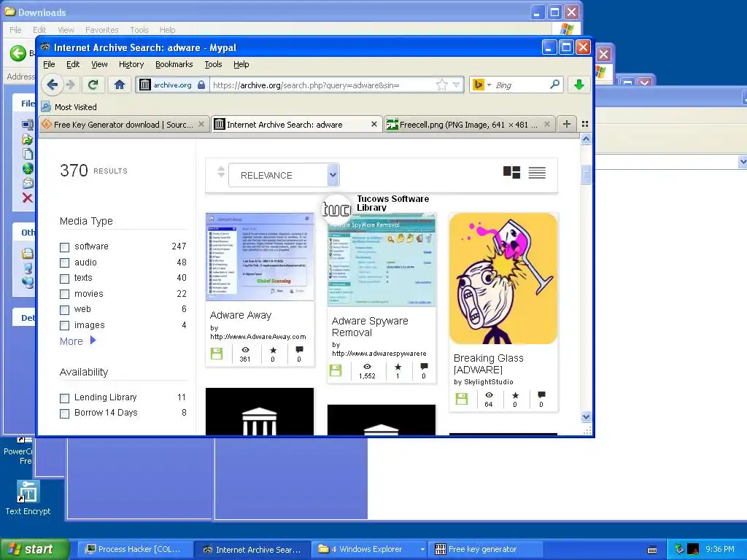Check the Lending Library availability box
Screen dimensions: 747x560
(64, 398)
